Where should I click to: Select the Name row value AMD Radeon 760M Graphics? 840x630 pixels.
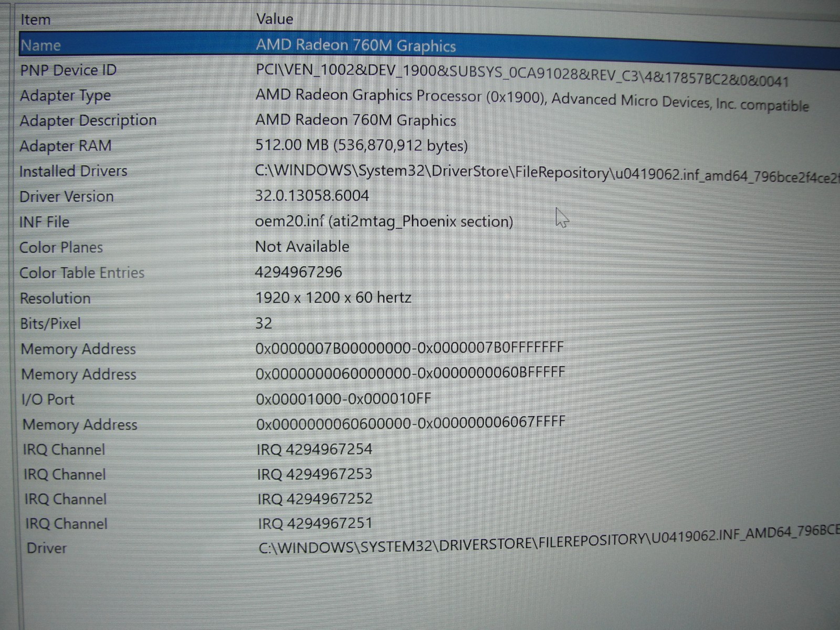click(x=355, y=45)
